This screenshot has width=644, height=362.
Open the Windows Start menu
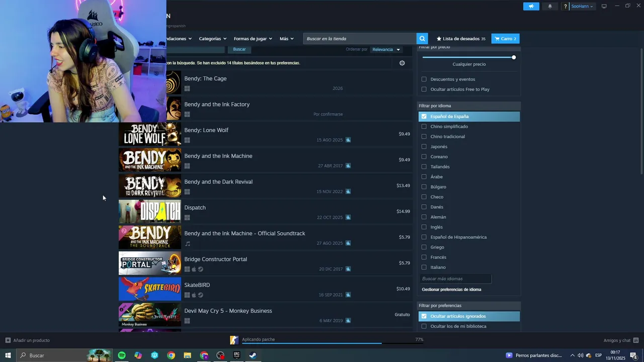coord(8,355)
